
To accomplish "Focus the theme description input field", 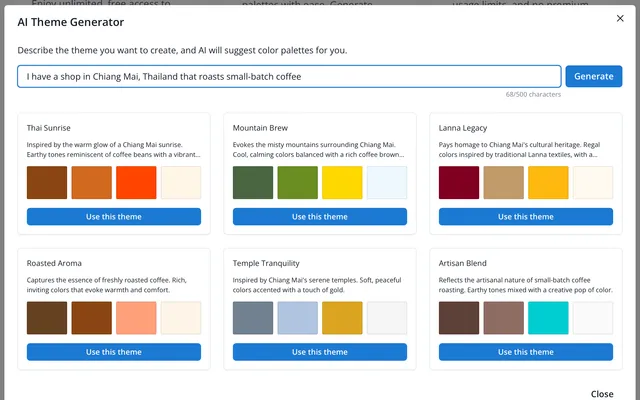I will pyautogui.click(x=289, y=76).
